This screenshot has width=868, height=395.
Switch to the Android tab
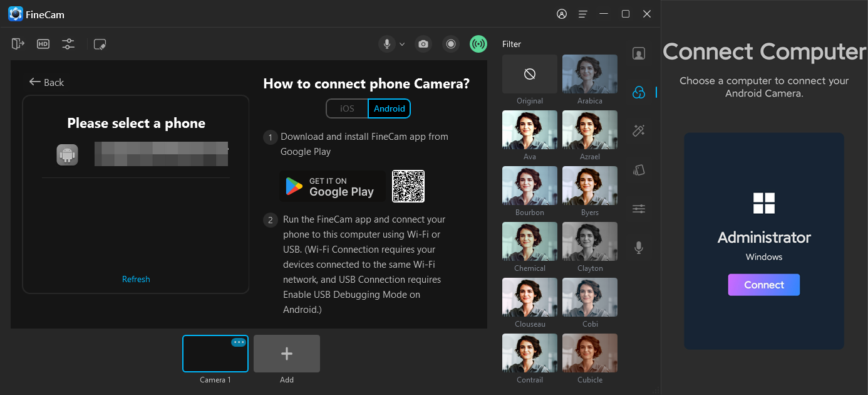point(390,108)
